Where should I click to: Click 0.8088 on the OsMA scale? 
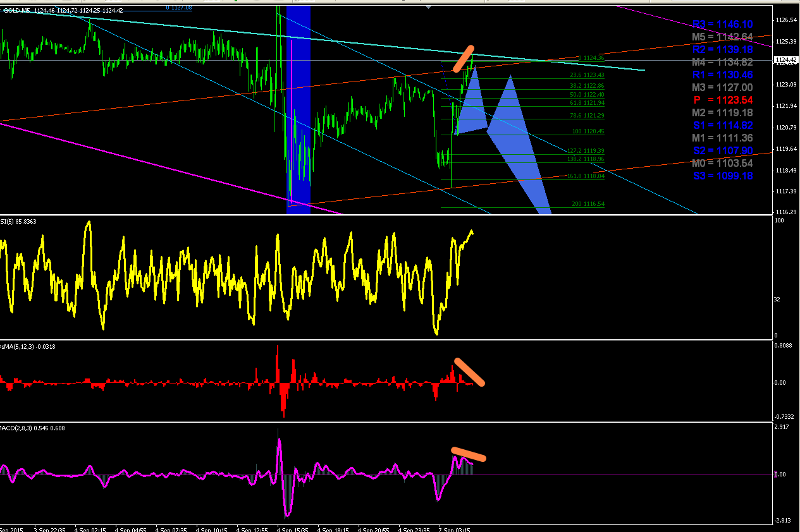pyautogui.click(x=785, y=346)
